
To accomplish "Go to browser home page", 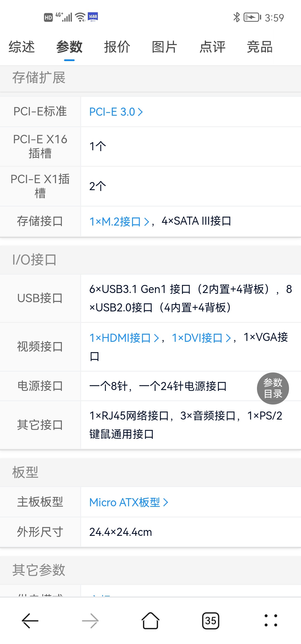I will [151, 621].
